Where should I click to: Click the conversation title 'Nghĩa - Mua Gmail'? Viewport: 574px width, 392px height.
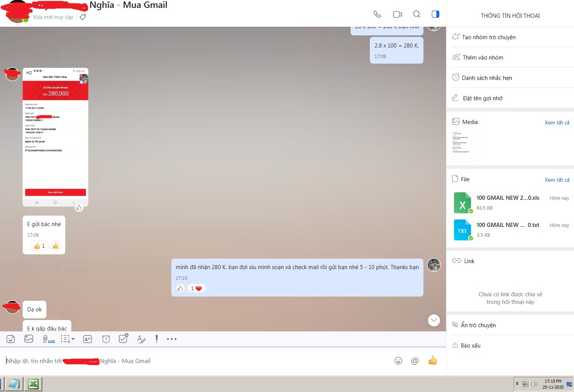(128, 5)
